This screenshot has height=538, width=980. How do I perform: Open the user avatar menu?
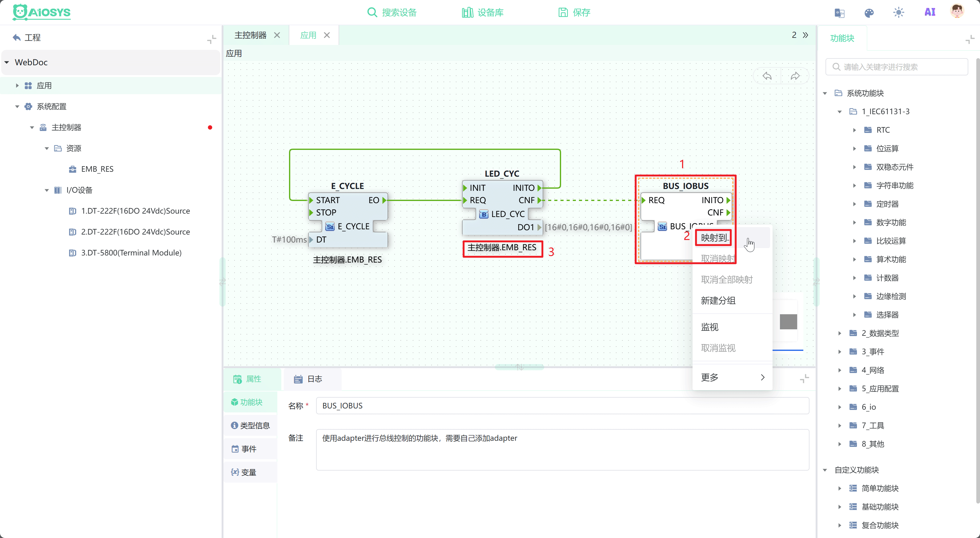click(x=957, y=12)
